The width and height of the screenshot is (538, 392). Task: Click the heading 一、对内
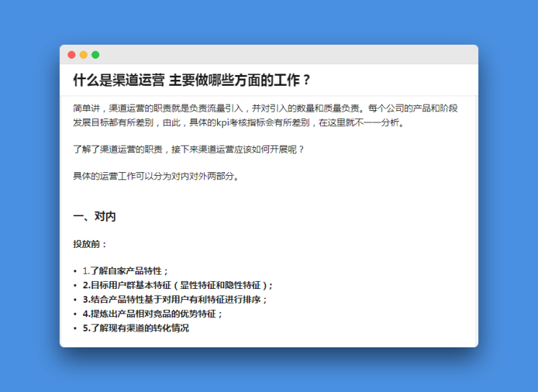point(94,216)
